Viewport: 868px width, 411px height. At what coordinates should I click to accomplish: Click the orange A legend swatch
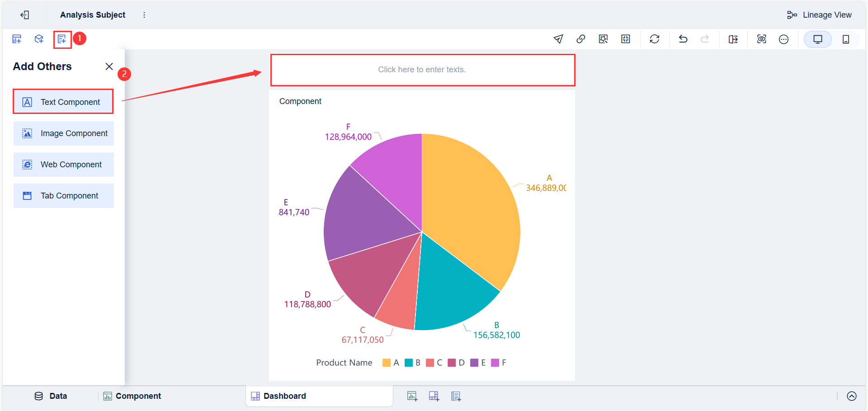click(x=387, y=362)
